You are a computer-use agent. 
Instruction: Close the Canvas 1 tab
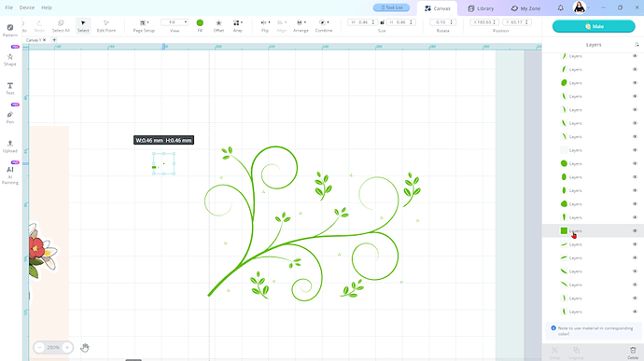point(45,40)
